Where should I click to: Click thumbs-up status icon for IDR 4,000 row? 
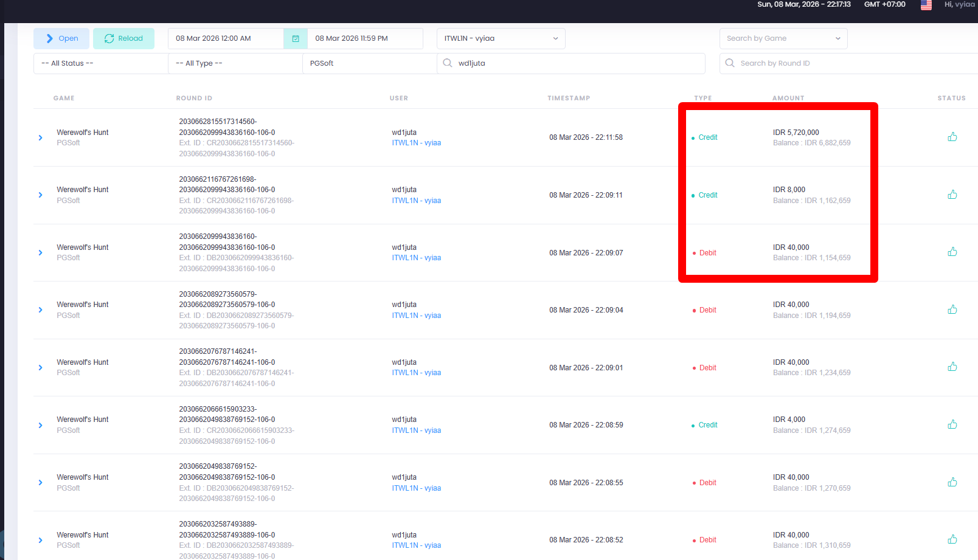click(952, 424)
